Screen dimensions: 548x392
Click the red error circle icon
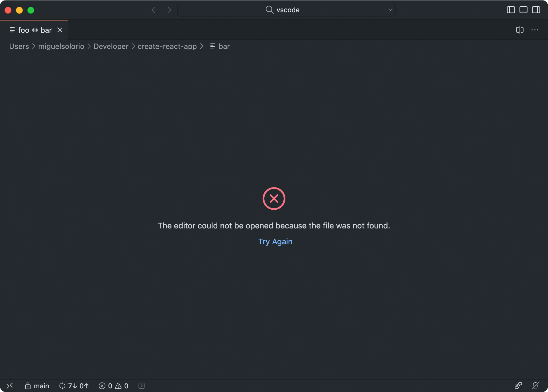[274, 198]
